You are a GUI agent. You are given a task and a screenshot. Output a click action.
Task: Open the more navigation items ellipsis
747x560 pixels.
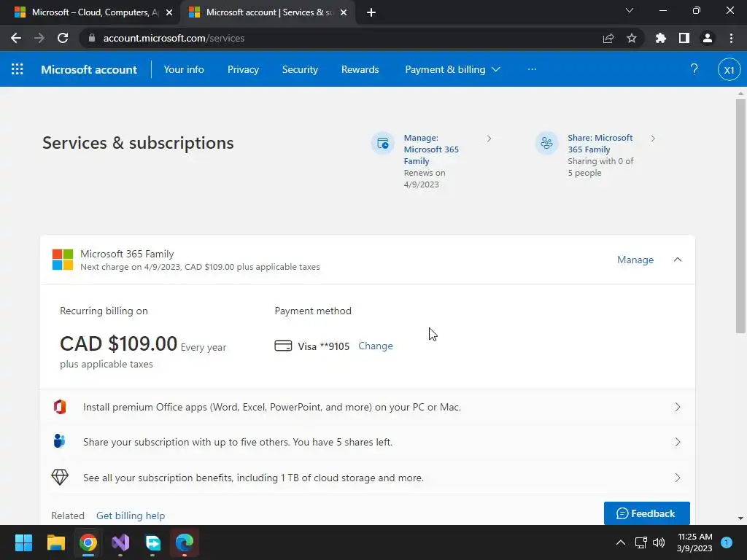pos(532,69)
